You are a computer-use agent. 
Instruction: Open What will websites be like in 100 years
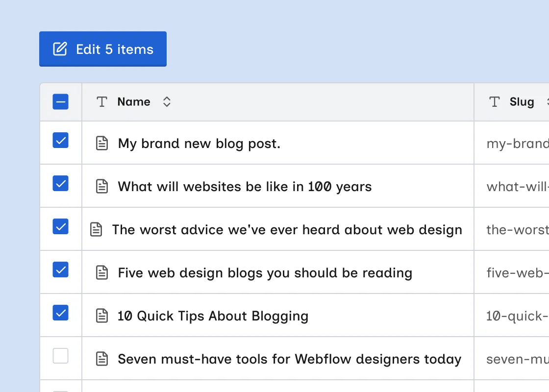click(x=245, y=187)
